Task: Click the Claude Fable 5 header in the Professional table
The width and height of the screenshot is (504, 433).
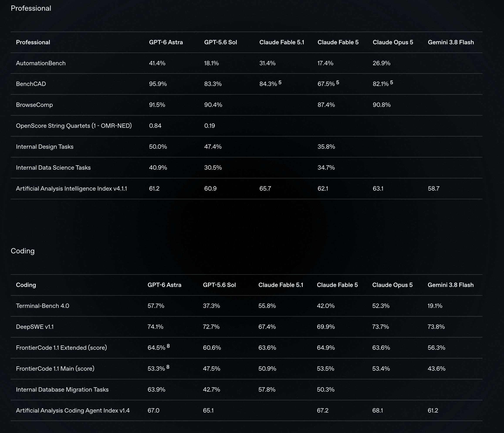Action: click(338, 42)
